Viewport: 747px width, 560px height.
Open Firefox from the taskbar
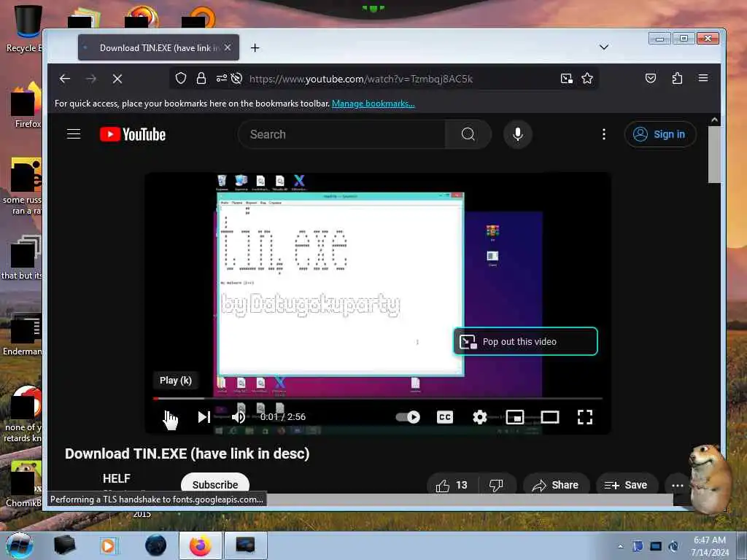click(200, 545)
